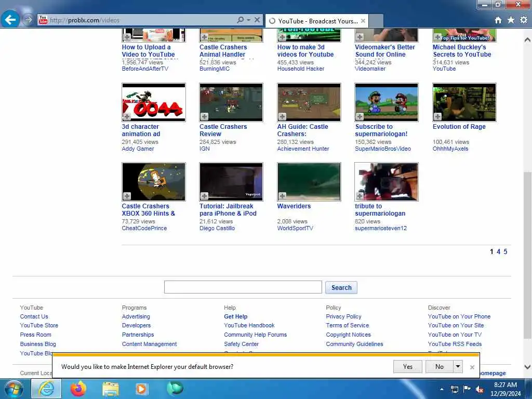Visit the IGN channel link
This screenshot has width=532, height=399.
[204, 149]
